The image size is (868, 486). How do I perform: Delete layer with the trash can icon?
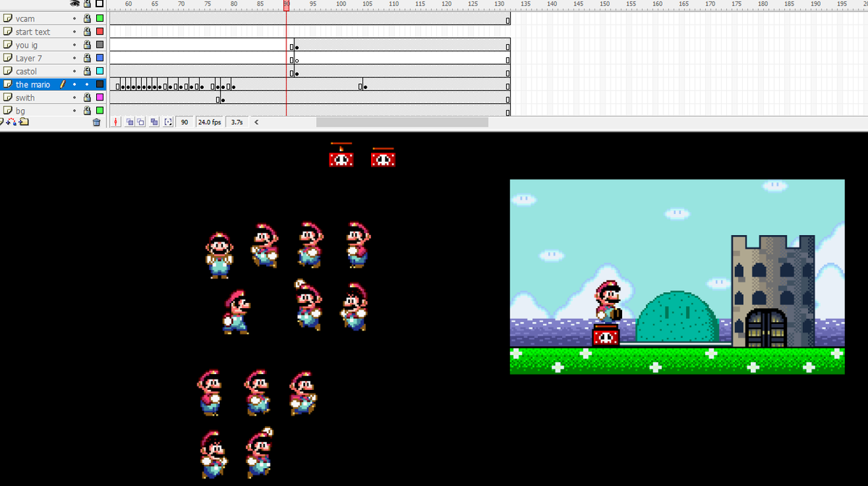(x=97, y=122)
